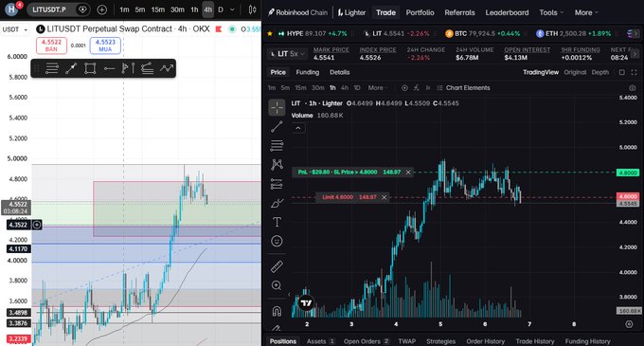
Task: Select the horizontal lines tool in floating toolbar
Action: [52, 68]
